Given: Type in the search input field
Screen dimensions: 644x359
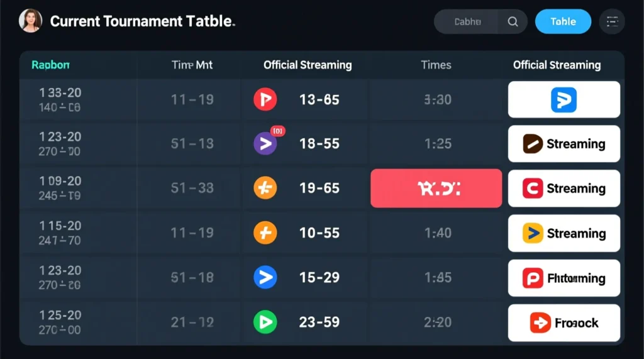Looking at the screenshot, I should tap(467, 21).
